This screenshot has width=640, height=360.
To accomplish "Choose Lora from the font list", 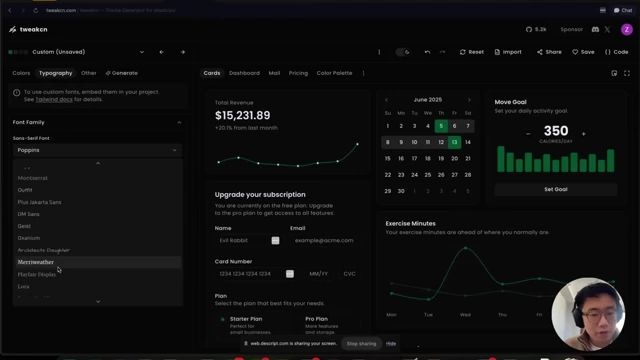I will (97, 287).
